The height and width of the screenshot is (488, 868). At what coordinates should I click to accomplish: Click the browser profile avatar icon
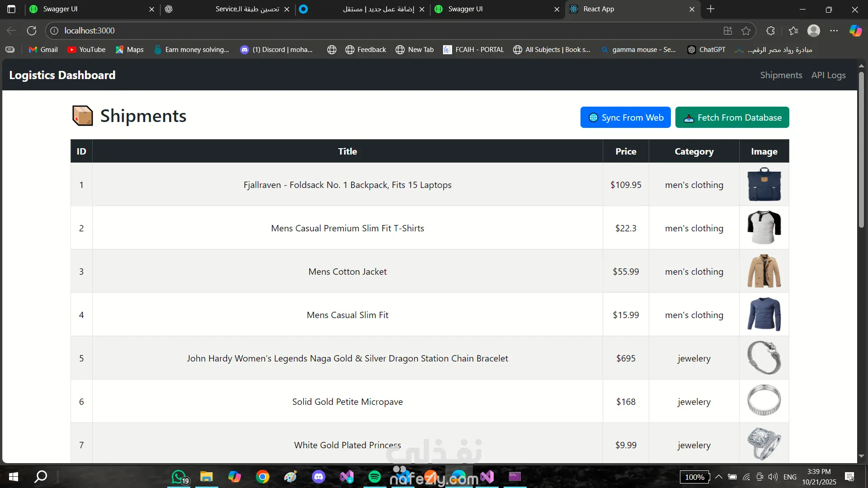point(814,31)
